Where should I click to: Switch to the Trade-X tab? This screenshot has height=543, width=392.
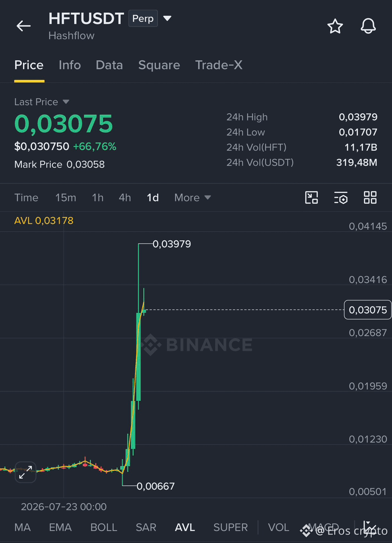[219, 65]
